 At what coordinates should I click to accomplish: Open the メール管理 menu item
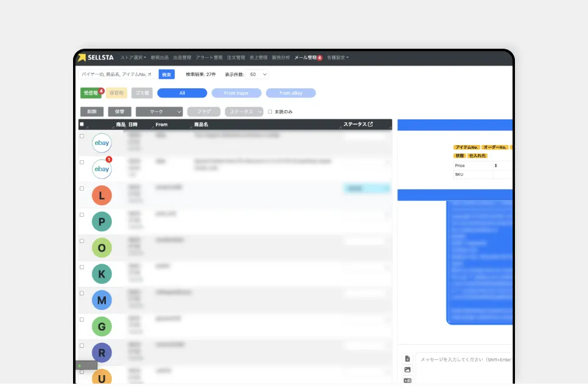click(x=306, y=58)
